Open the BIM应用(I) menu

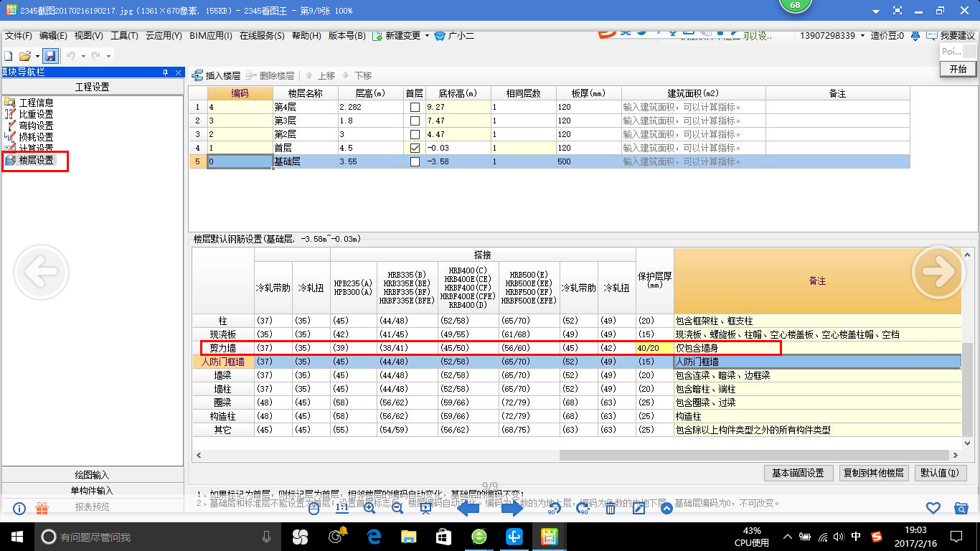tap(210, 36)
